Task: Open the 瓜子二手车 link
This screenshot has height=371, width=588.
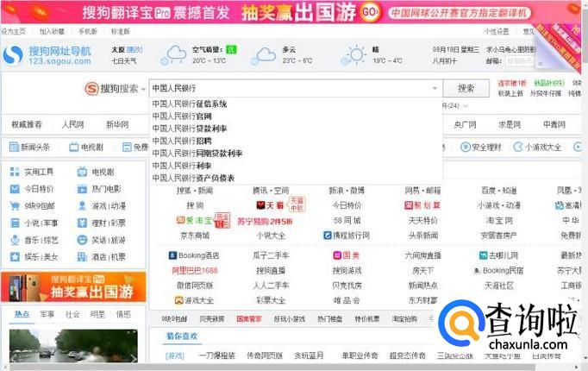Action: (x=271, y=255)
